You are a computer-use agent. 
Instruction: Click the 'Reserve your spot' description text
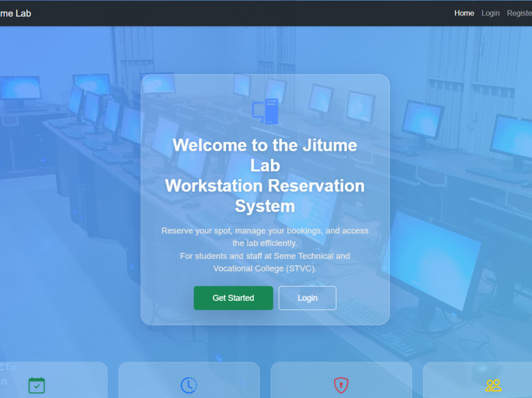pyautogui.click(x=265, y=237)
